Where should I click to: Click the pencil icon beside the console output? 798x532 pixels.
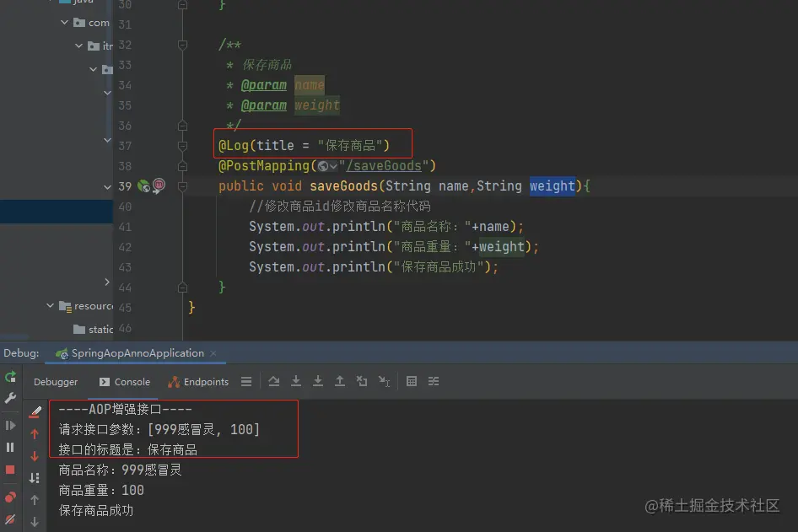pos(35,411)
